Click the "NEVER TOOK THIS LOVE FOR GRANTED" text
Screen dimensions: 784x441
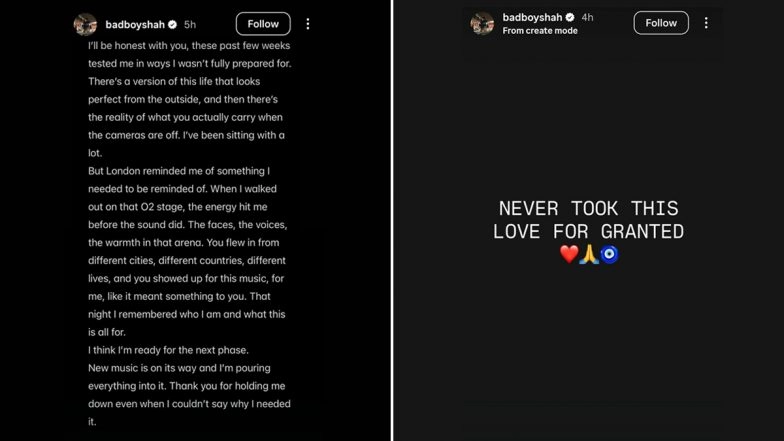pyautogui.click(x=588, y=220)
